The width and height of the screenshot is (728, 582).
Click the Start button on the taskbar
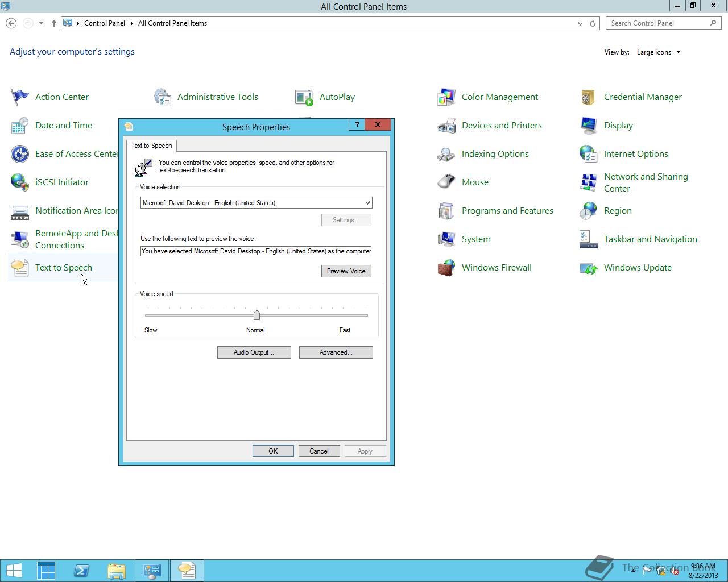tap(14, 570)
